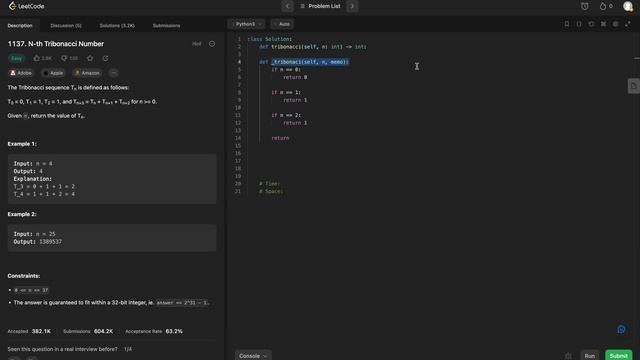The width and height of the screenshot is (640, 360).
Task: Format code with the braces icon
Action: click(579, 24)
